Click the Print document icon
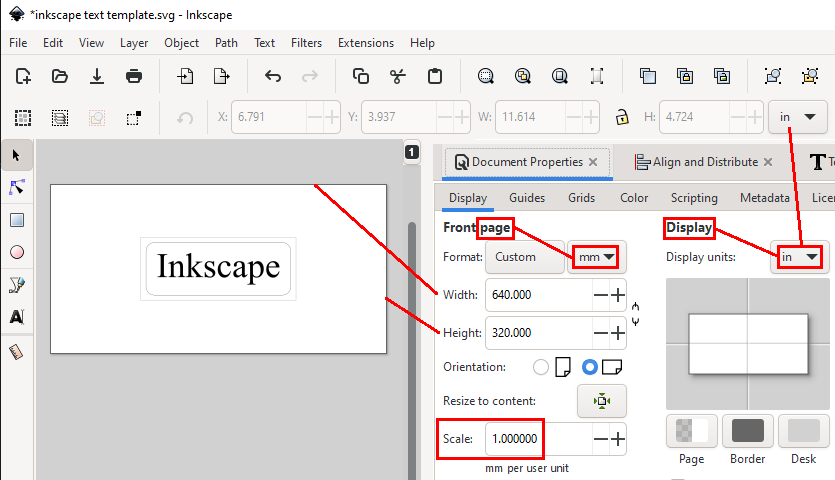 [134, 76]
